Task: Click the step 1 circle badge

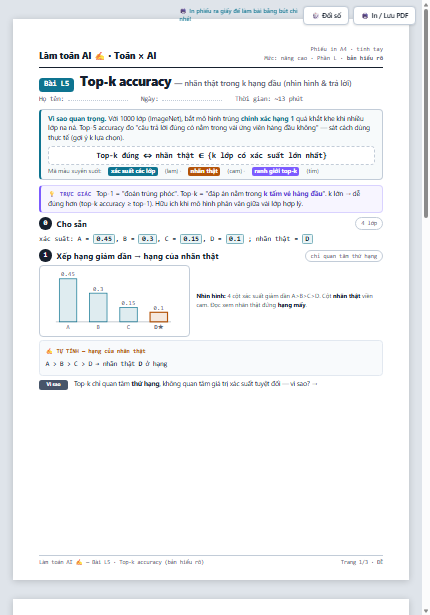Action: tap(45, 256)
